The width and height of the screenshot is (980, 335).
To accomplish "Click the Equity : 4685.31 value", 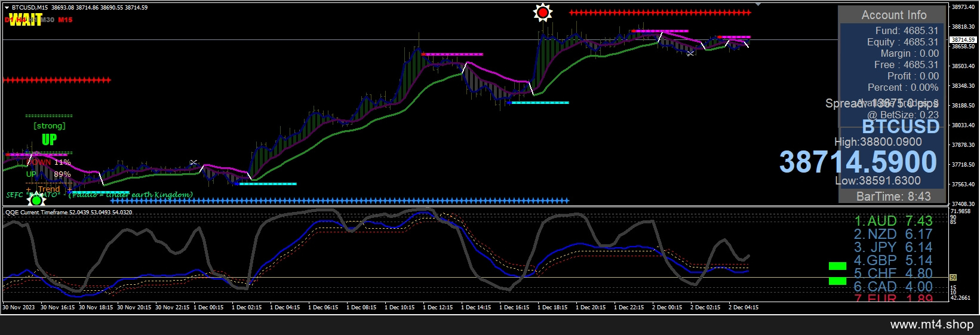I will 902,42.
